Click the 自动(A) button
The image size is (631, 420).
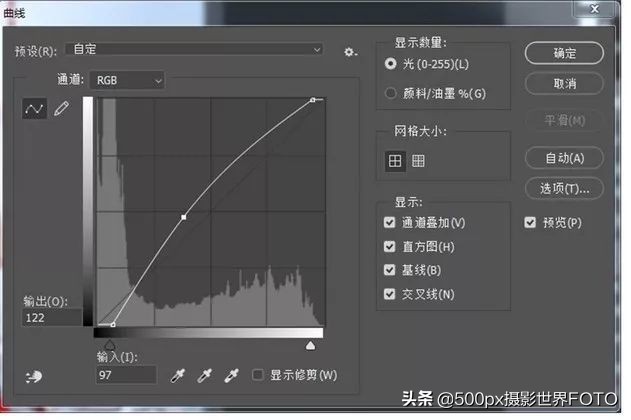click(564, 158)
